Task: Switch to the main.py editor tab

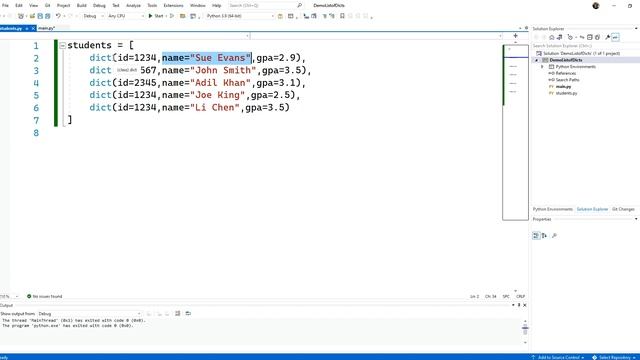Action: pos(47,28)
